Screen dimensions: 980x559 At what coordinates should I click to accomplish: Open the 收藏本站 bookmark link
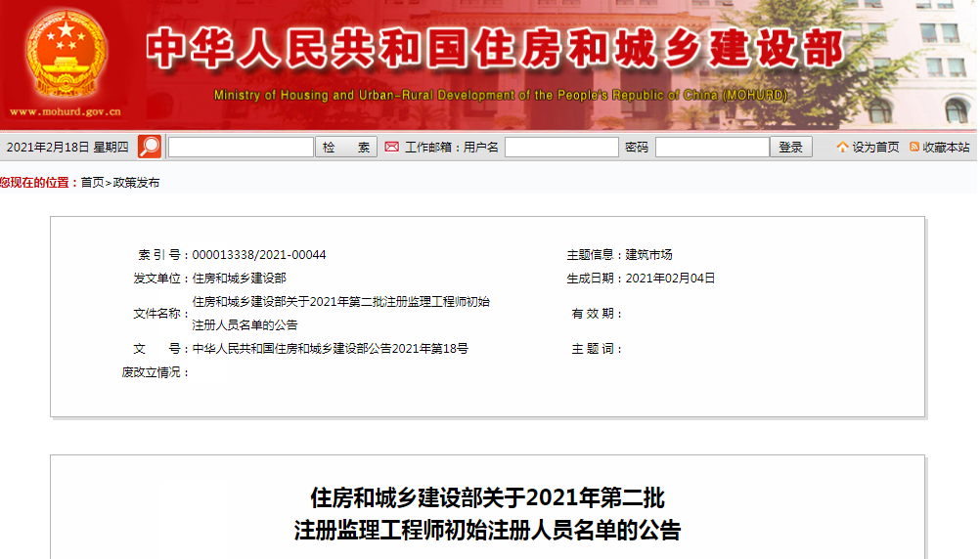(x=946, y=147)
